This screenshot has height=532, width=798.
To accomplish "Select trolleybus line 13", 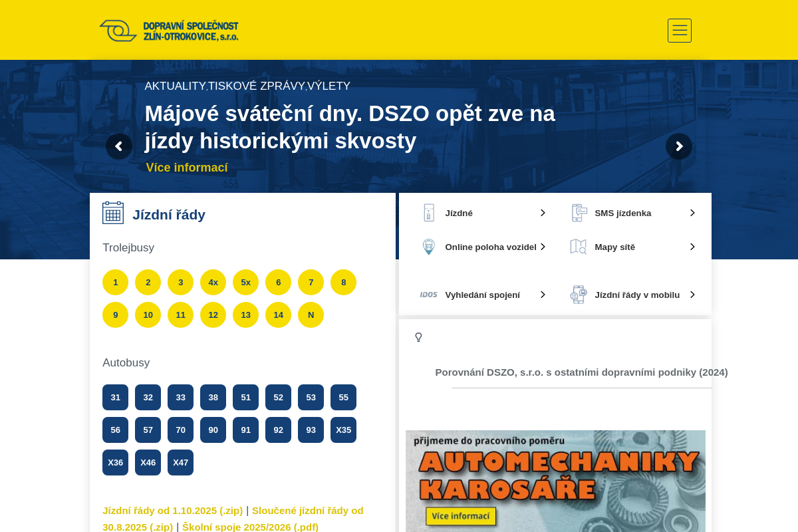I will (x=245, y=315).
